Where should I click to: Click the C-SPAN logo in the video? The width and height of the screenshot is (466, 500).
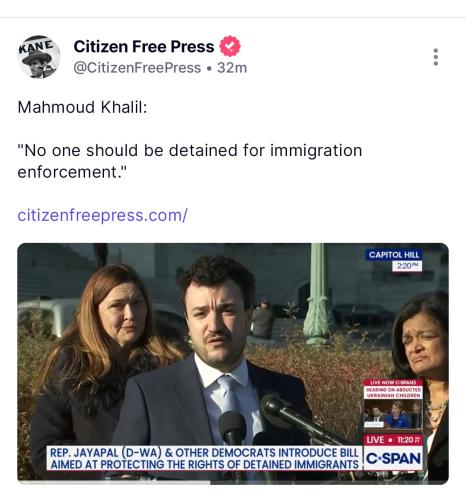pyautogui.click(x=393, y=458)
